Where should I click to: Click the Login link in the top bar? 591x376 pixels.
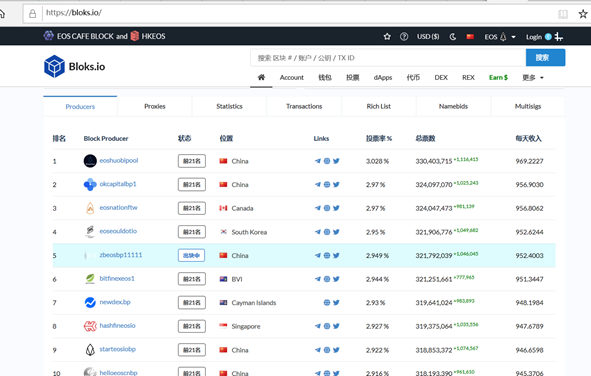coord(534,37)
